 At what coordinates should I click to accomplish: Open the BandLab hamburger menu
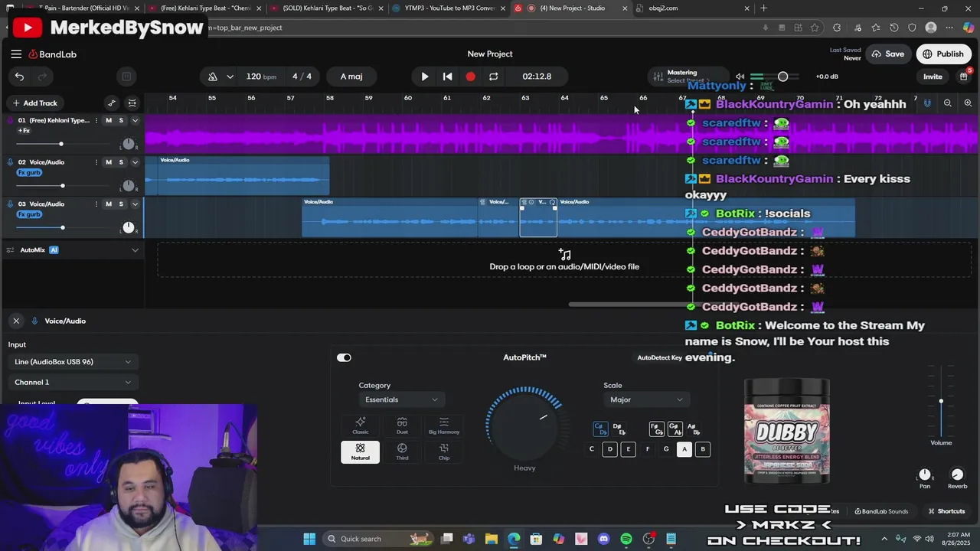click(16, 54)
